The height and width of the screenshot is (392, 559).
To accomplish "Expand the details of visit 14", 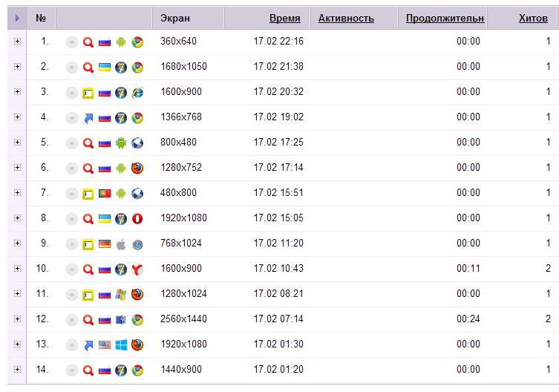I will tap(17, 370).
